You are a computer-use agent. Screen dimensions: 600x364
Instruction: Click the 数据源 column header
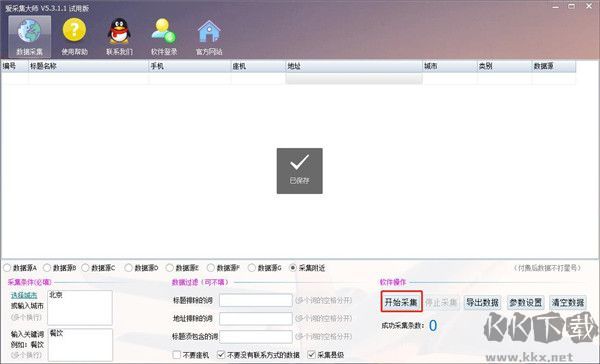point(554,66)
